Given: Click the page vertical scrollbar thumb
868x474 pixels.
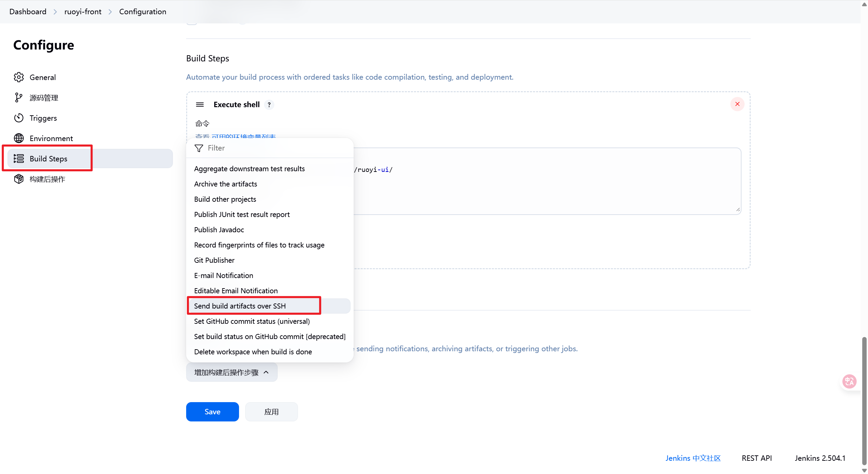Looking at the screenshot, I should pos(864,400).
